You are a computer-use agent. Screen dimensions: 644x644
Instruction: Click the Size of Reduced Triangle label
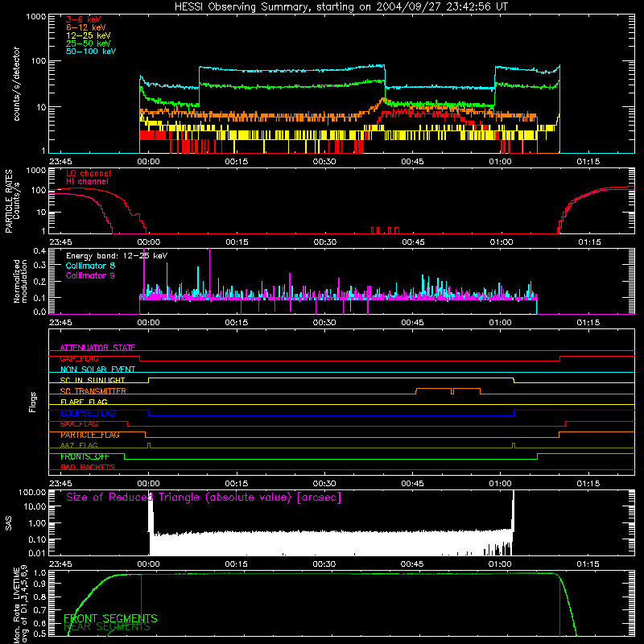click(x=204, y=497)
